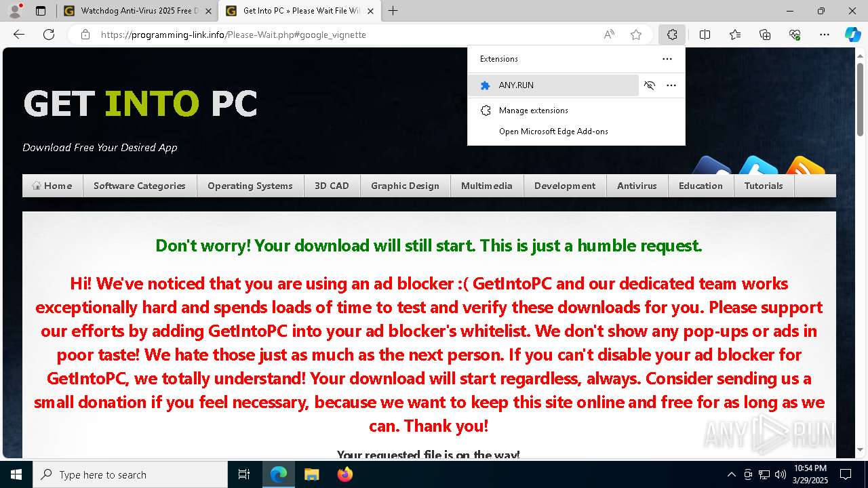The image size is (868, 488).
Task: Open Firefox from taskbar
Action: pos(344,474)
